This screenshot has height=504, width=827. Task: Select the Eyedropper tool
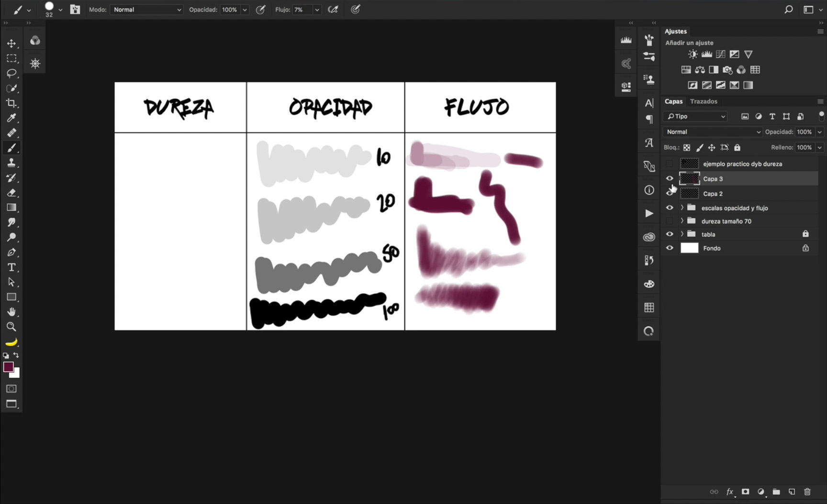pyautogui.click(x=11, y=118)
